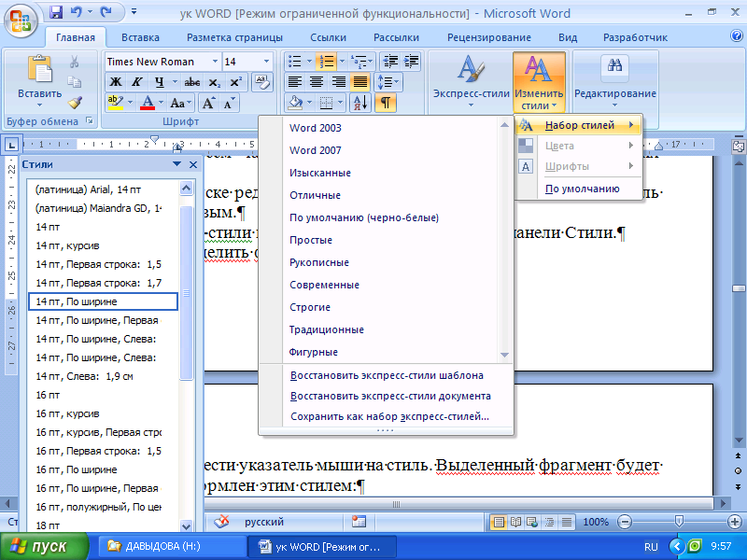Toggle bulleted list button
The width and height of the screenshot is (747, 560).
point(295,62)
